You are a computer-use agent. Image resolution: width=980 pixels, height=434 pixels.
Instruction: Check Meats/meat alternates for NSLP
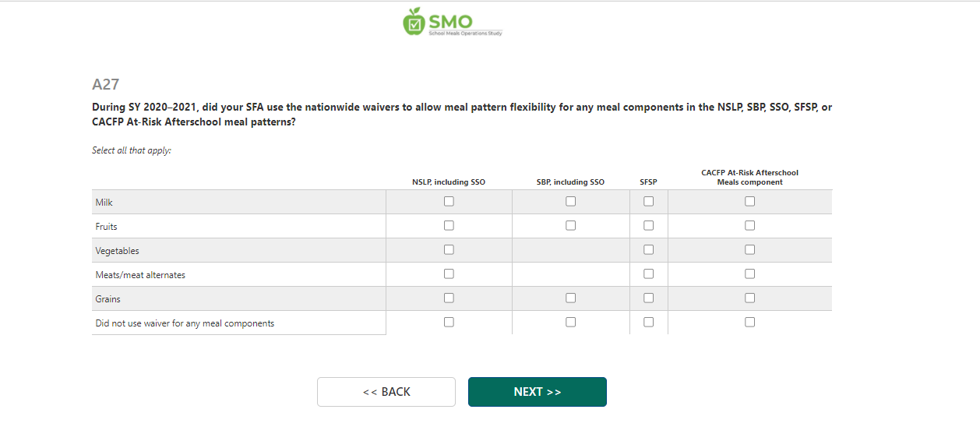(x=449, y=274)
